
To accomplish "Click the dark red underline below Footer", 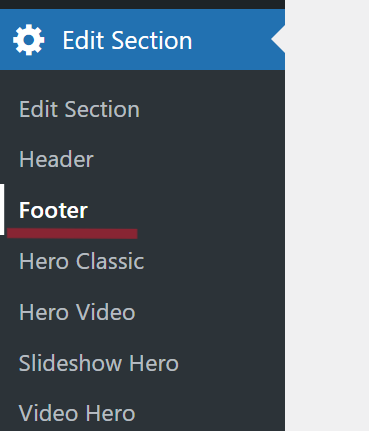I will tap(72, 234).
